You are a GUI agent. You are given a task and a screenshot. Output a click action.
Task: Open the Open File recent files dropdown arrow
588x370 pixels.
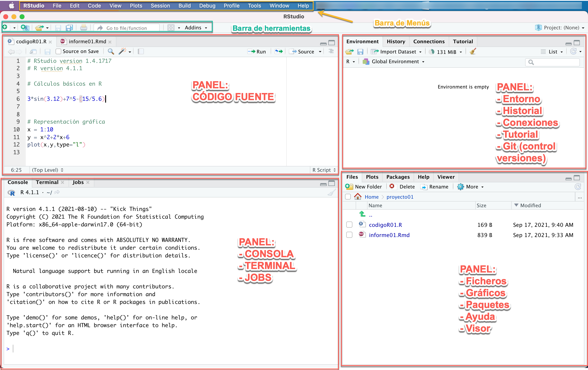pyautogui.click(x=47, y=28)
